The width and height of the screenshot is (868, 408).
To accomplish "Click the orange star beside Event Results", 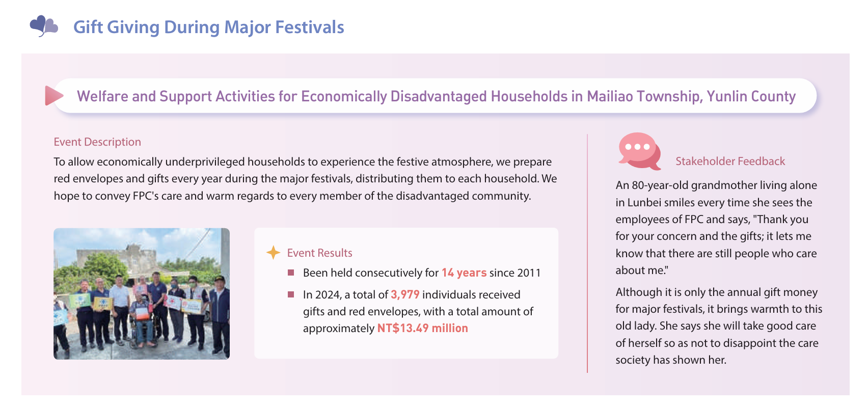I will click(274, 253).
